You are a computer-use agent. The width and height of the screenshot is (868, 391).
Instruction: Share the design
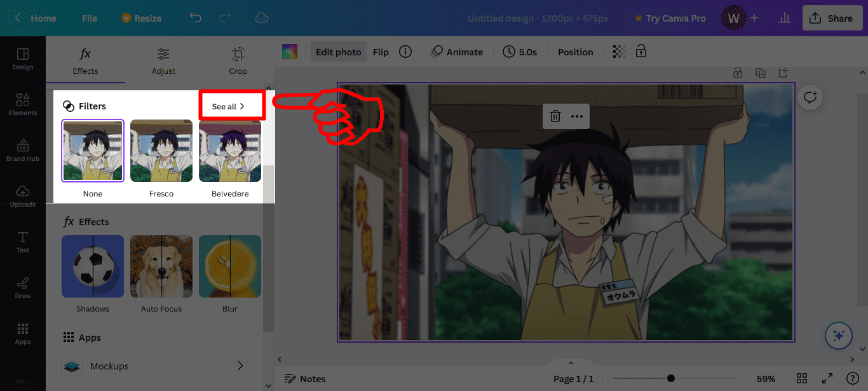831,18
